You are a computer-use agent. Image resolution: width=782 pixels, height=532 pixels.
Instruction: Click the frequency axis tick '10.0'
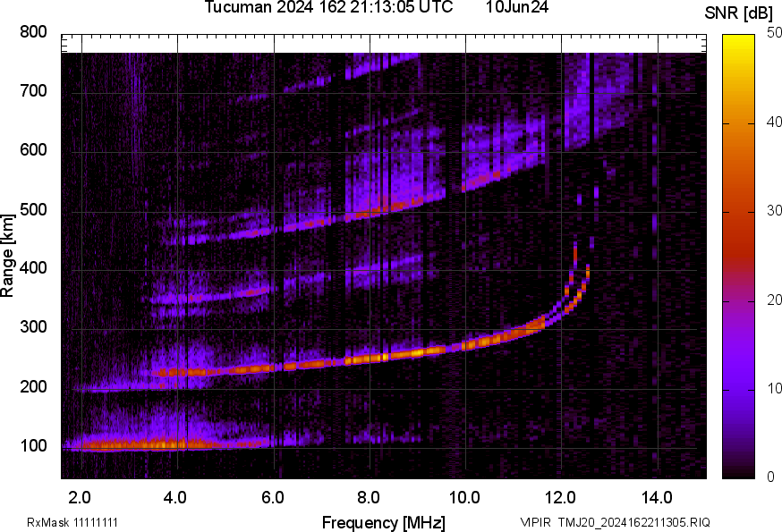tap(464, 498)
